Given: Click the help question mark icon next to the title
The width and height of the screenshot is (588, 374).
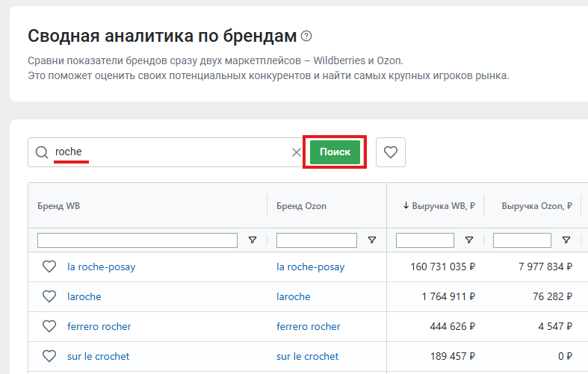Looking at the screenshot, I should click(306, 36).
